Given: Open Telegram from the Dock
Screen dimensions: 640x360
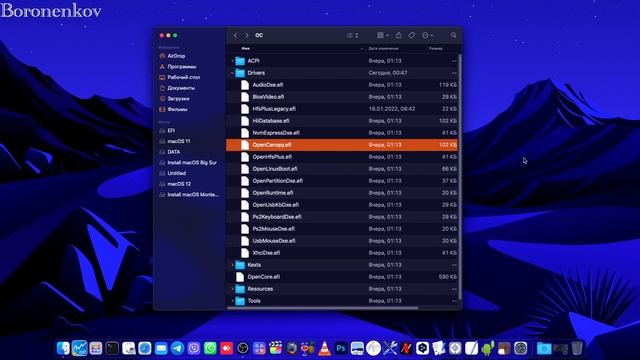Looking at the screenshot, I should pyautogui.click(x=178, y=348).
